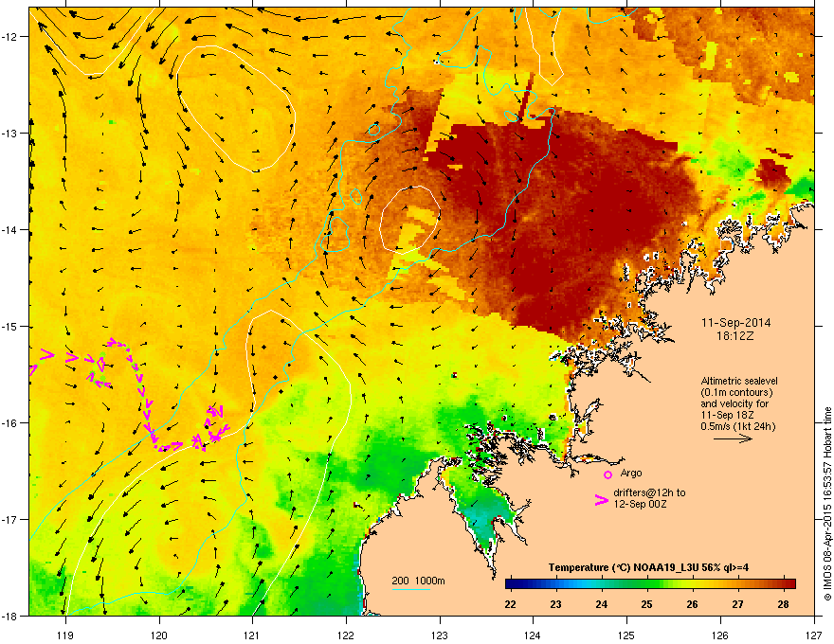The width and height of the screenshot is (834, 644).
Task: Click the colorbar tick label 22
Action: pyautogui.click(x=510, y=604)
